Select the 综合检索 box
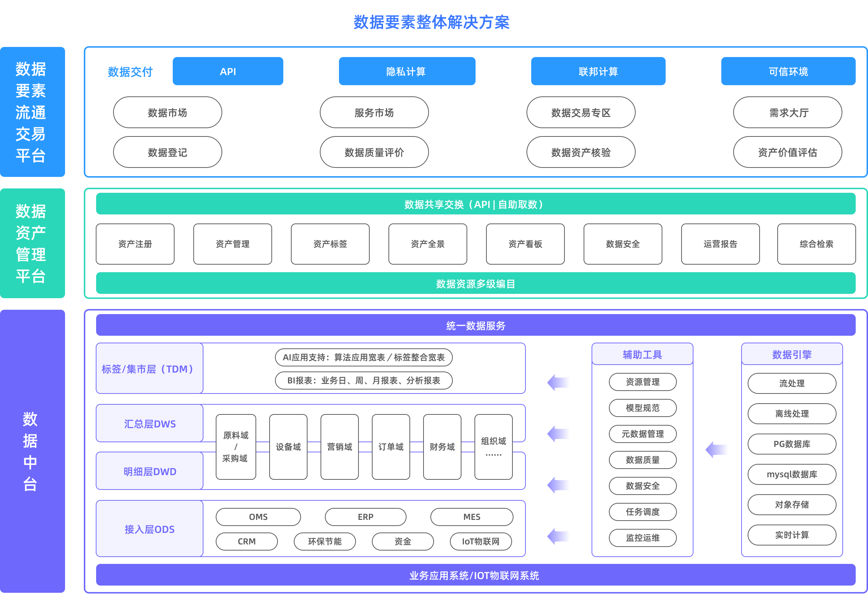868x600 pixels. [x=816, y=244]
